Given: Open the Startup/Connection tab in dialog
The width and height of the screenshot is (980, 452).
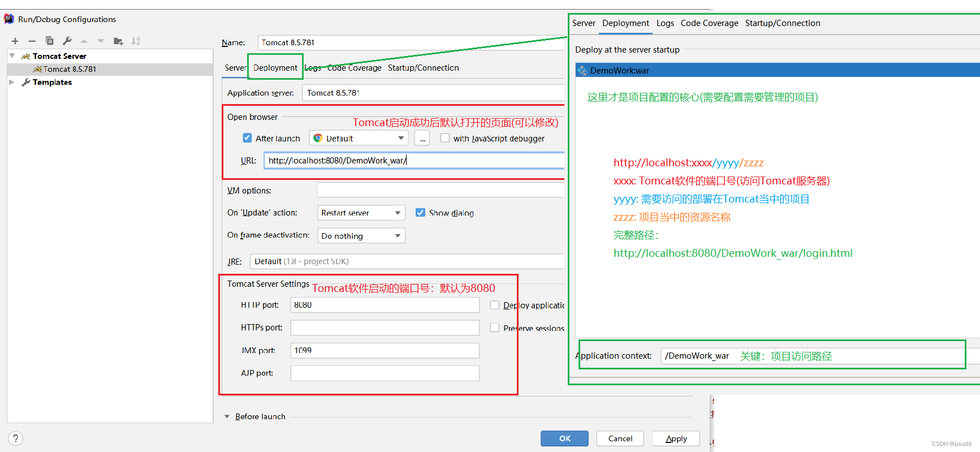Looking at the screenshot, I should click(x=424, y=67).
